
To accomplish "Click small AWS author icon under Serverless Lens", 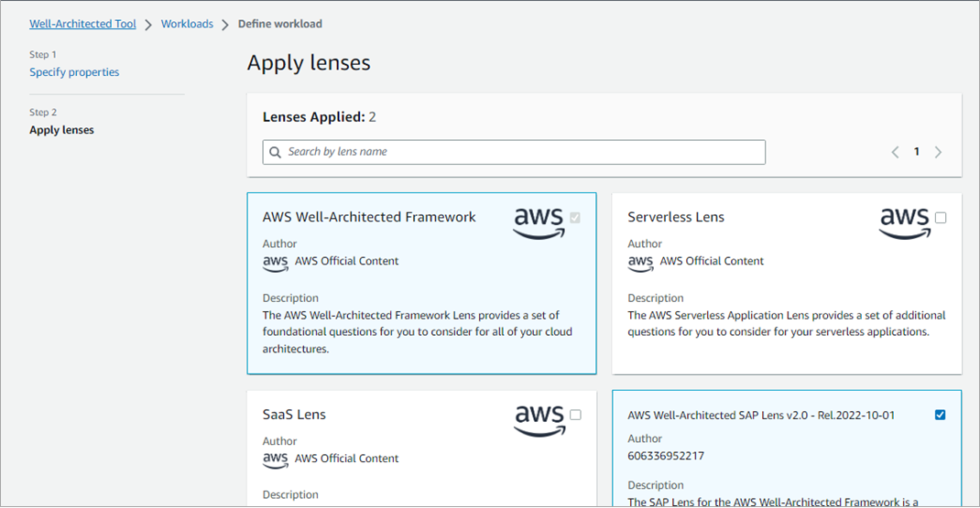I will coord(640,263).
